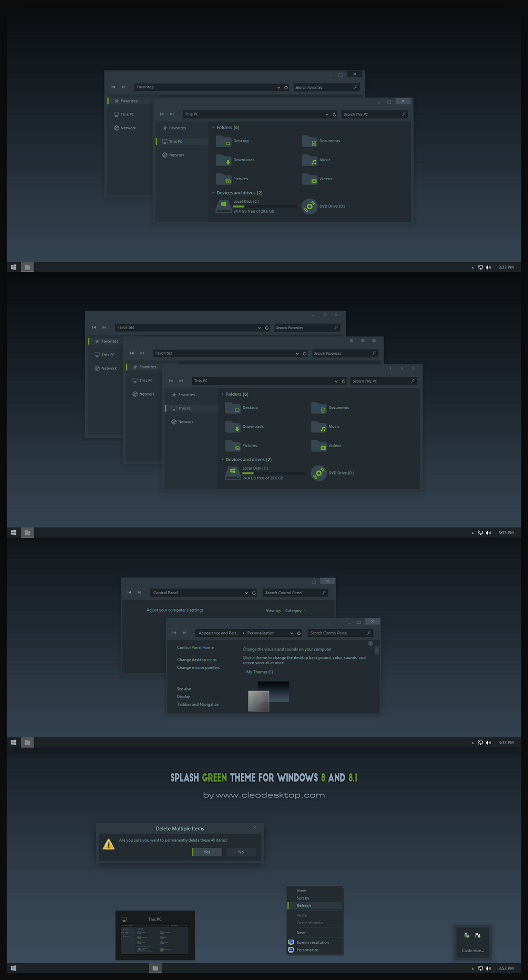Select DVD Drive (D:) in top screenshot
The image size is (528, 980).
(x=324, y=207)
